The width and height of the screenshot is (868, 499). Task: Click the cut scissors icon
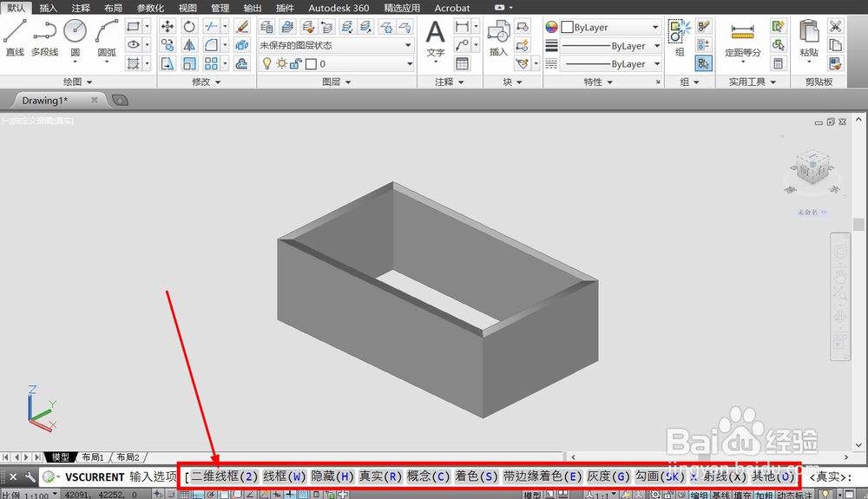tap(835, 26)
